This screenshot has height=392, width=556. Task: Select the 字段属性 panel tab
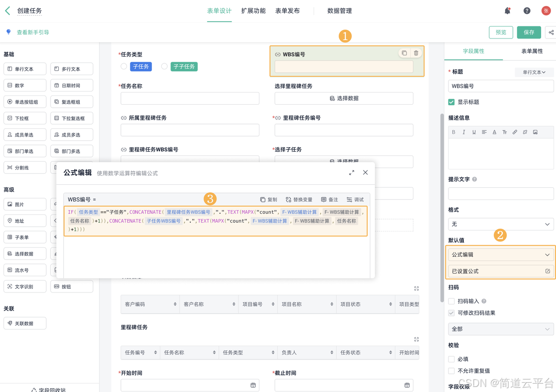coord(474,51)
